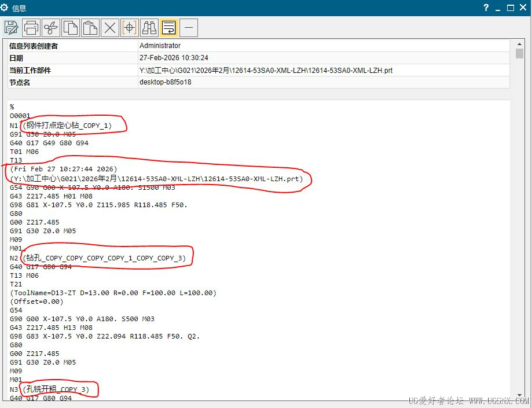Image resolution: width=532 pixels, height=408 pixels.
Task: Click the vertical scrollbar thumb
Action: (x=519, y=53)
